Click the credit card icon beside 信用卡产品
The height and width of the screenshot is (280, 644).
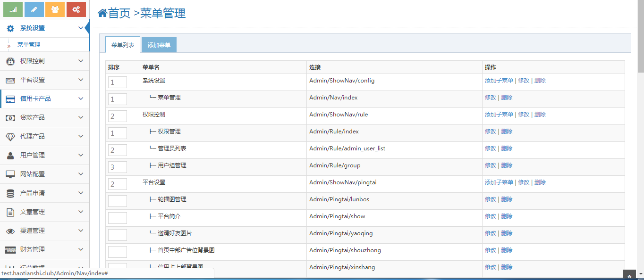click(x=10, y=99)
